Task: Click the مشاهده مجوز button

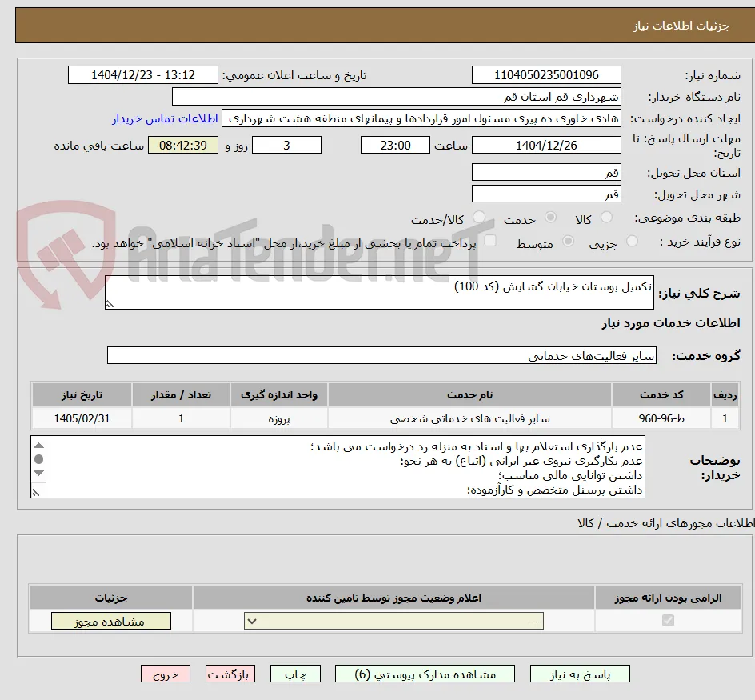Action: tap(110, 621)
